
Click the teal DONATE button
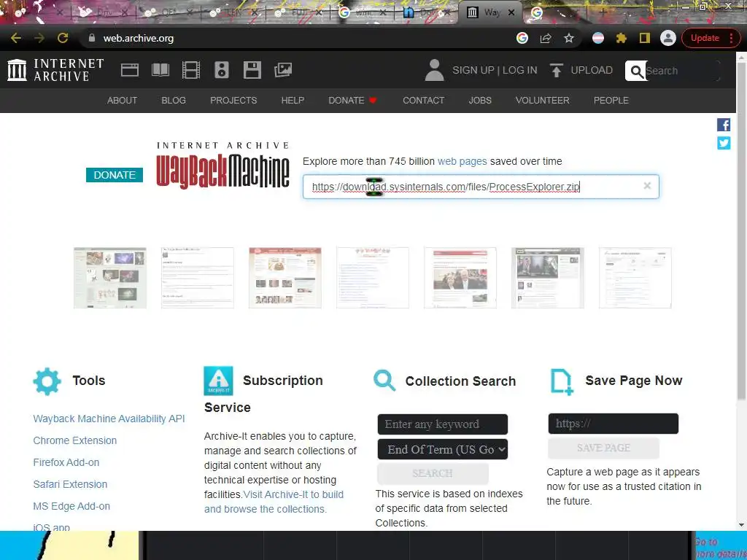(115, 175)
